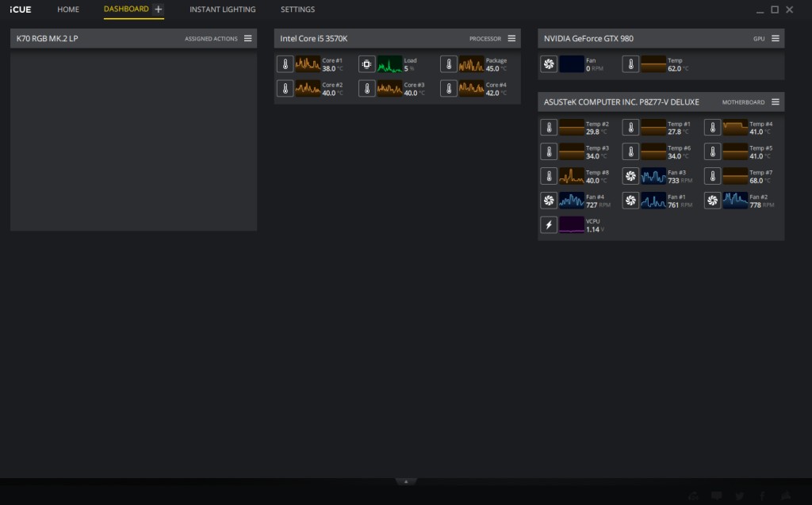Click the motherboard Temp #3 thermometer icon
The width and height of the screenshot is (812, 505).
pyautogui.click(x=549, y=151)
